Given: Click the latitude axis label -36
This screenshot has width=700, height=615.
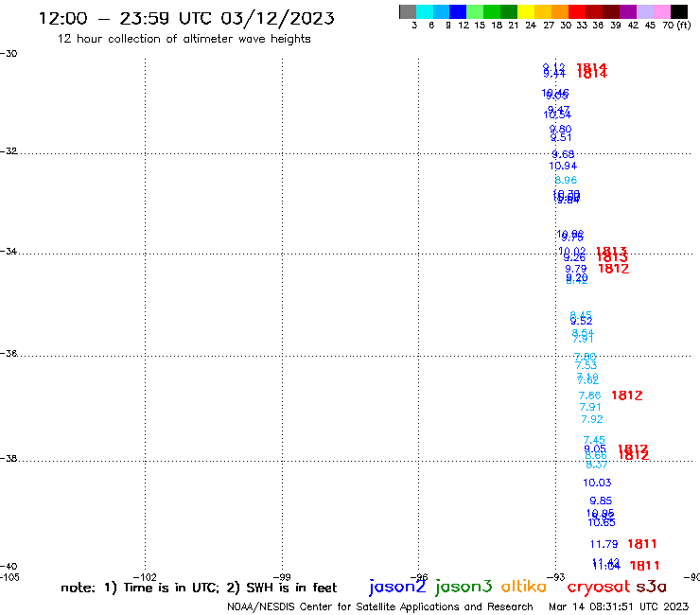Looking at the screenshot, I should [9, 353].
